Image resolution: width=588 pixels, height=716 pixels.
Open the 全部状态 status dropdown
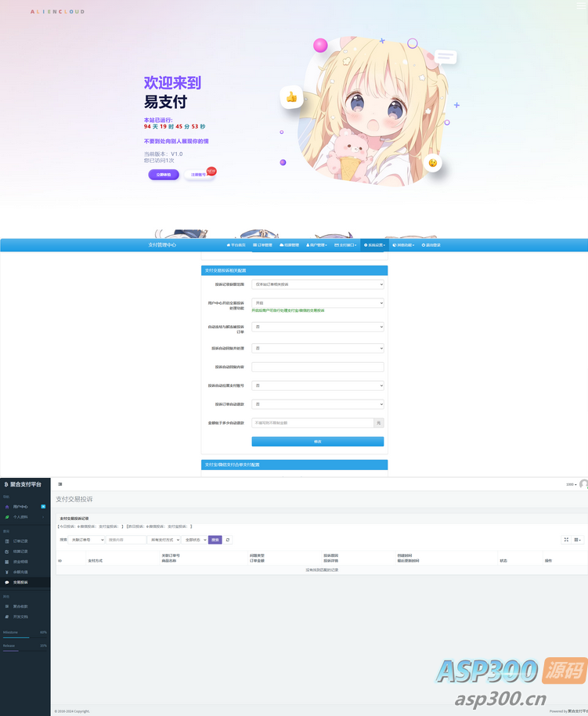tap(195, 540)
